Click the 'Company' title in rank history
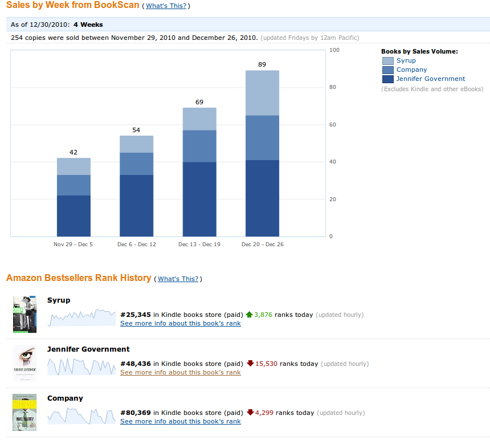490x448 pixels. tap(65, 398)
